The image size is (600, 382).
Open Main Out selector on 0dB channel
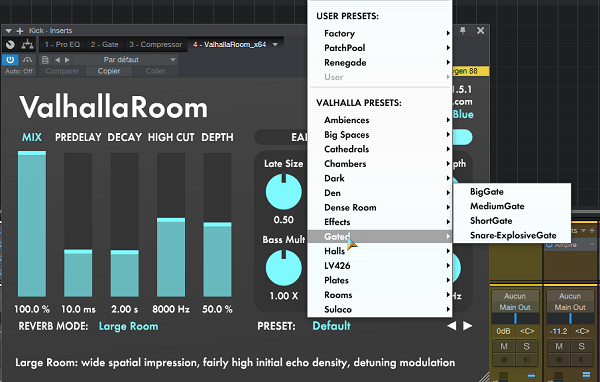[x=515, y=307]
